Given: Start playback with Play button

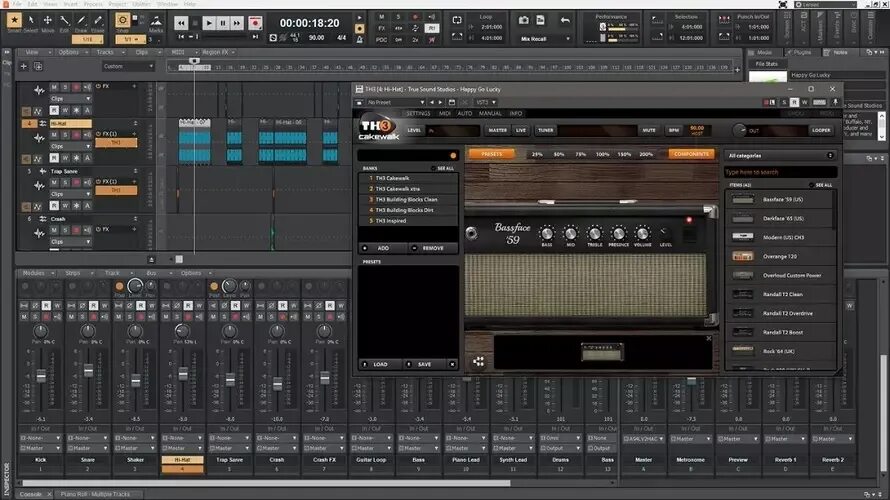Looking at the screenshot, I should tap(209, 23).
